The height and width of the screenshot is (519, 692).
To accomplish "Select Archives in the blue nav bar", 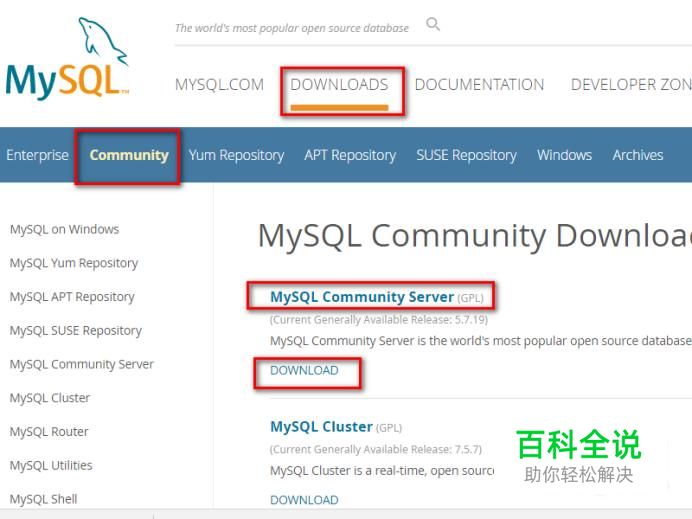I will (x=638, y=155).
